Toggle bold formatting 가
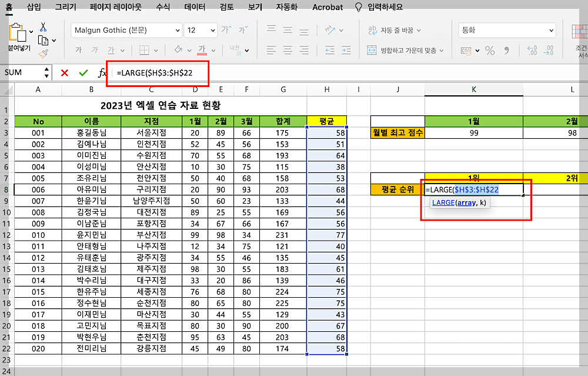Viewport: 588px width, 376px height. 78,50
